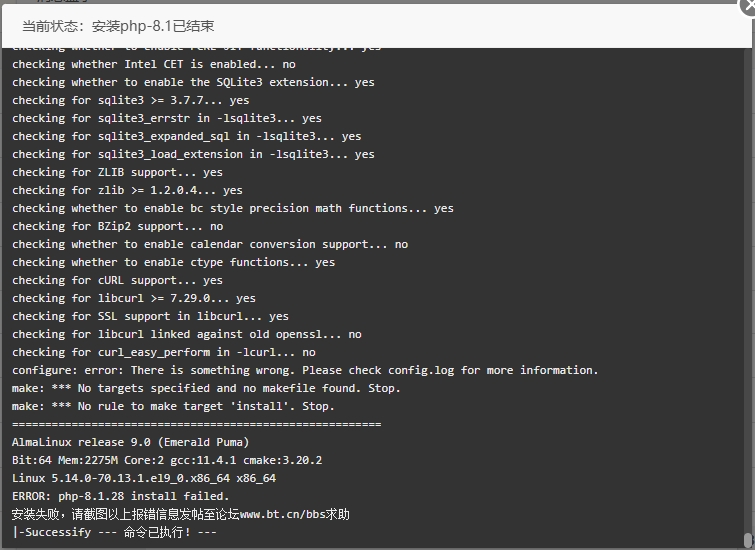Click the libcurl linked against old openssl line
The height and width of the screenshot is (550, 755).
[x=187, y=334]
